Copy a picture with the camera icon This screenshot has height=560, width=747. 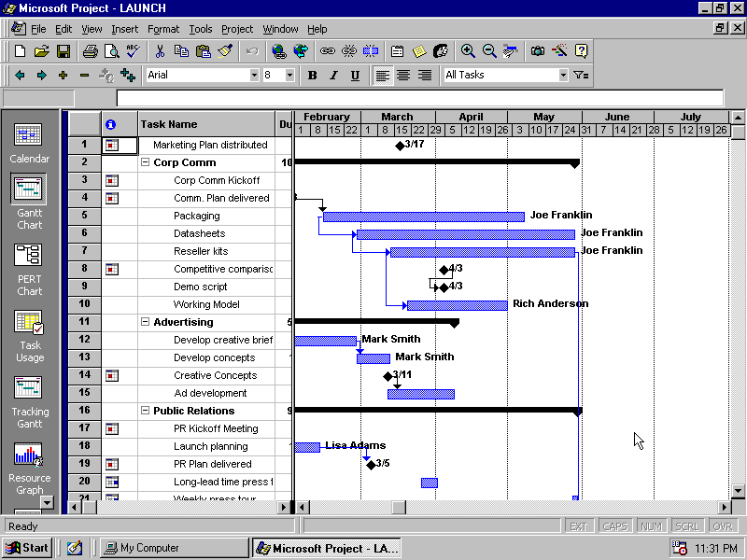pos(538,51)
